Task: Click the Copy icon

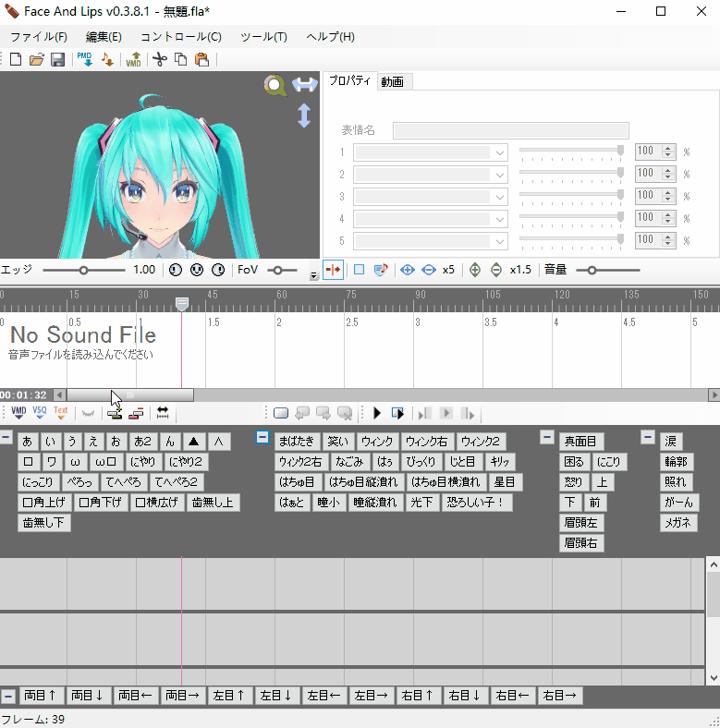Action: pos(181,59)
